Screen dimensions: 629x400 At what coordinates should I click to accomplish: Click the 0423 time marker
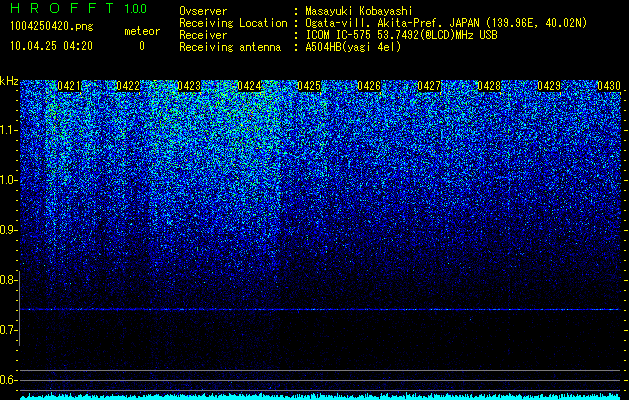[x=189, y=86]
